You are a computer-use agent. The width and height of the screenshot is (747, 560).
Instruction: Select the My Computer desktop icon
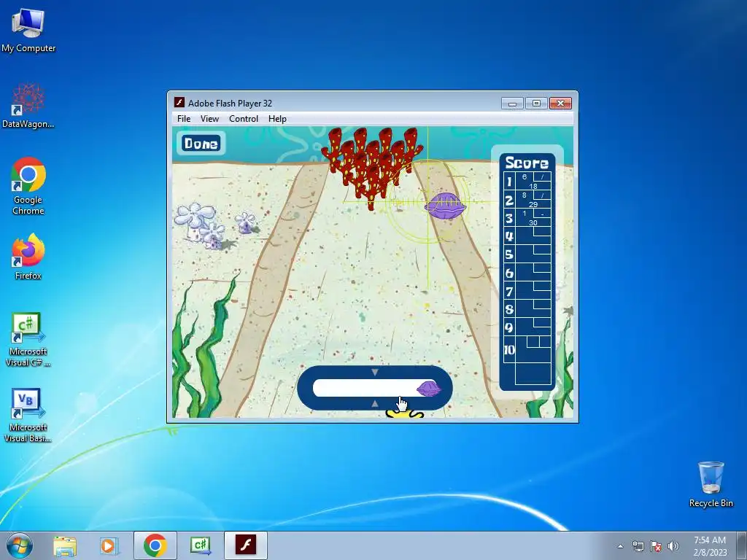28,30
